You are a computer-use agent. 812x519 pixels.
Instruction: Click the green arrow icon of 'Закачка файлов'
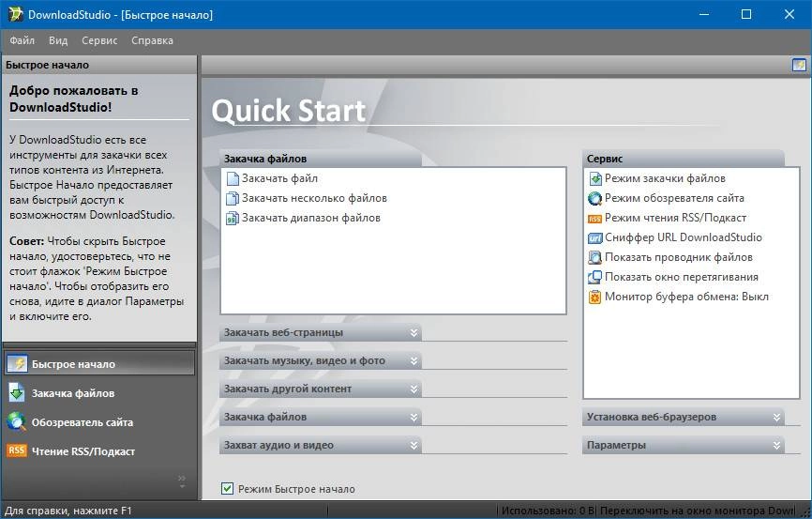(x=17, y=393)
